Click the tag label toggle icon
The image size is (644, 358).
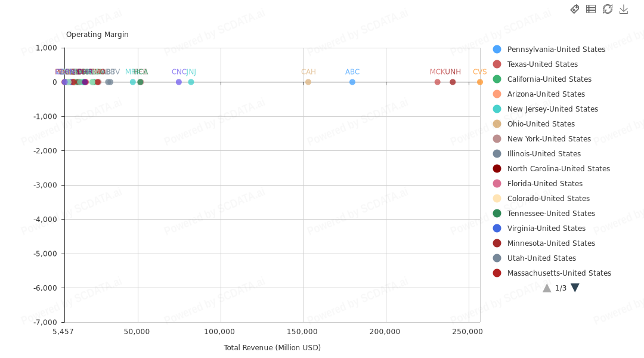[575, 9]
